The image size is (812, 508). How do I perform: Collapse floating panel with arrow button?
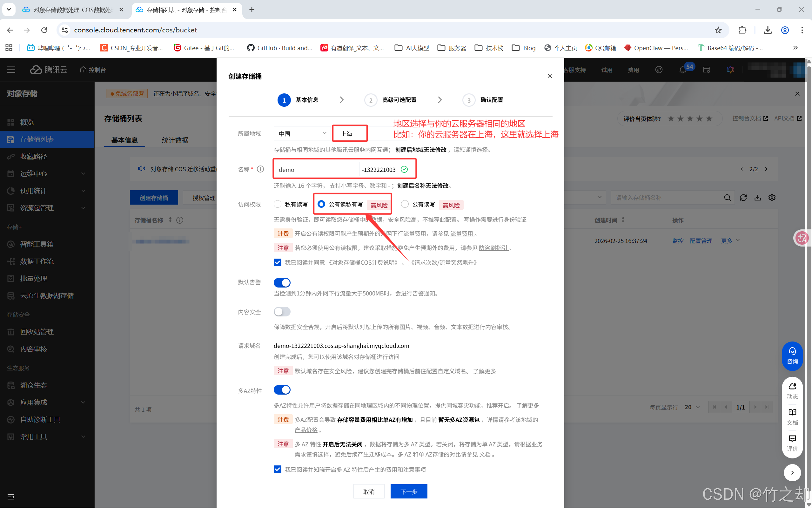coord(792,472)
